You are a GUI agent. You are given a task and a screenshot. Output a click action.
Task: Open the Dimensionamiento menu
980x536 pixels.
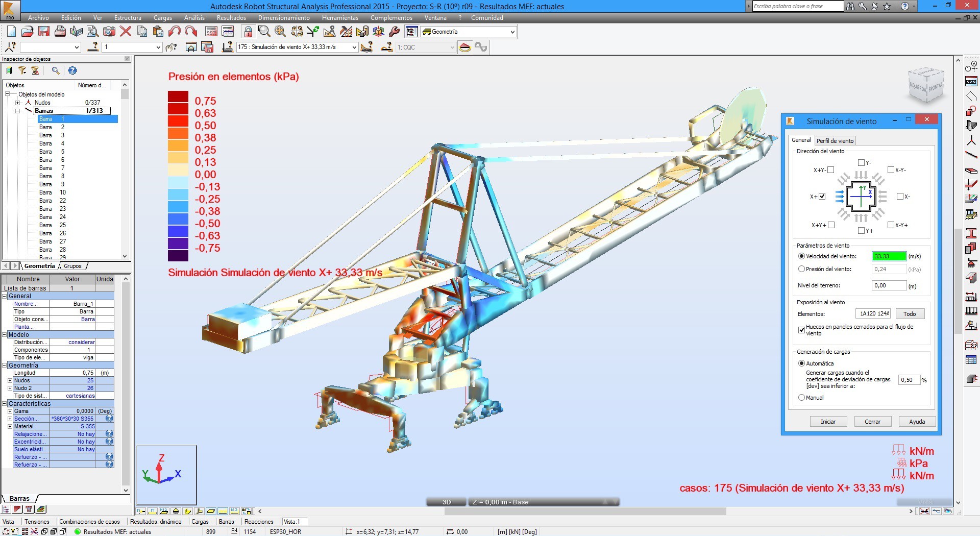(x=284, y=18)
